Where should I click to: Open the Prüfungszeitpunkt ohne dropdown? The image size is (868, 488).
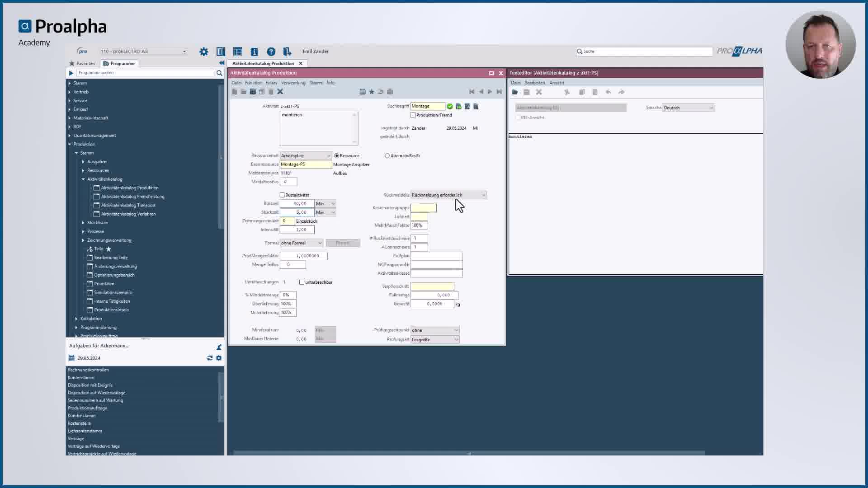pos(435,330)
